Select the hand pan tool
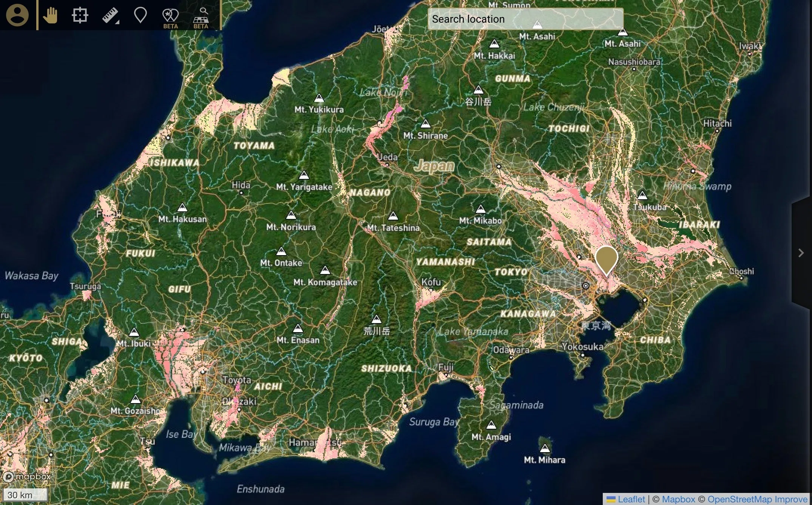Screen dimensions: 812x505 pos(50,15)
